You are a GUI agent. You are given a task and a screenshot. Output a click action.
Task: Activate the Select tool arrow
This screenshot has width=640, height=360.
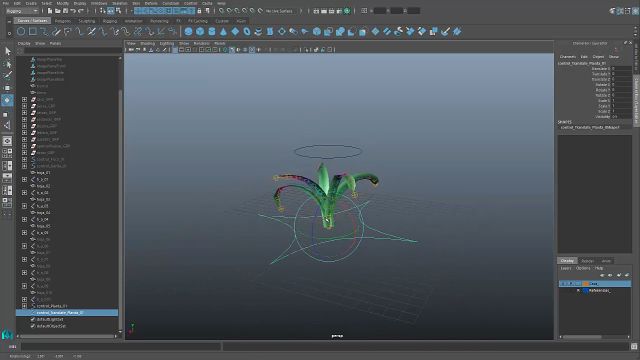pyautogui.click(x=7, y=51)
